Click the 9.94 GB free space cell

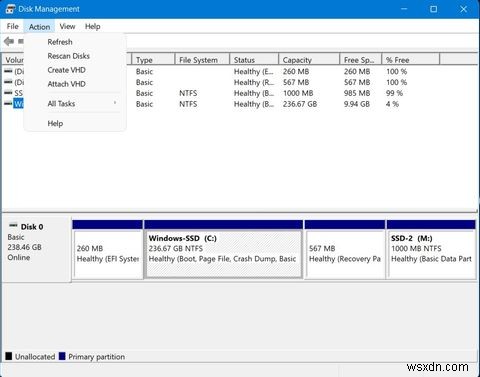(357, 104)
